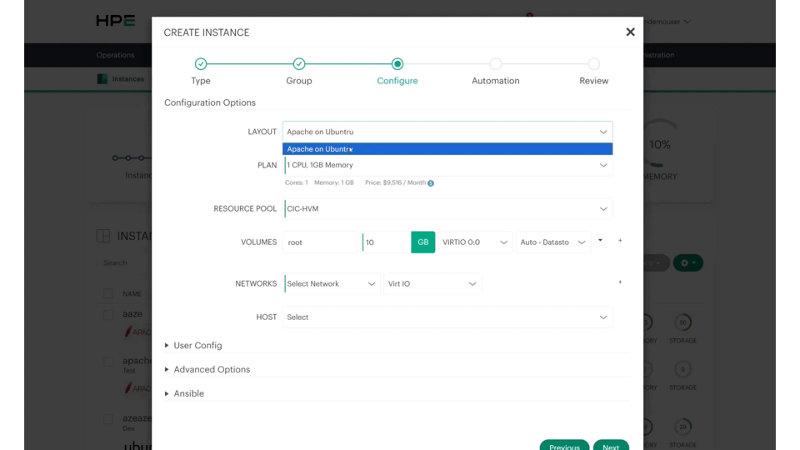The image size is (800, 450).
Task: Click the Review step label
Action: click(x=594, y=81)
